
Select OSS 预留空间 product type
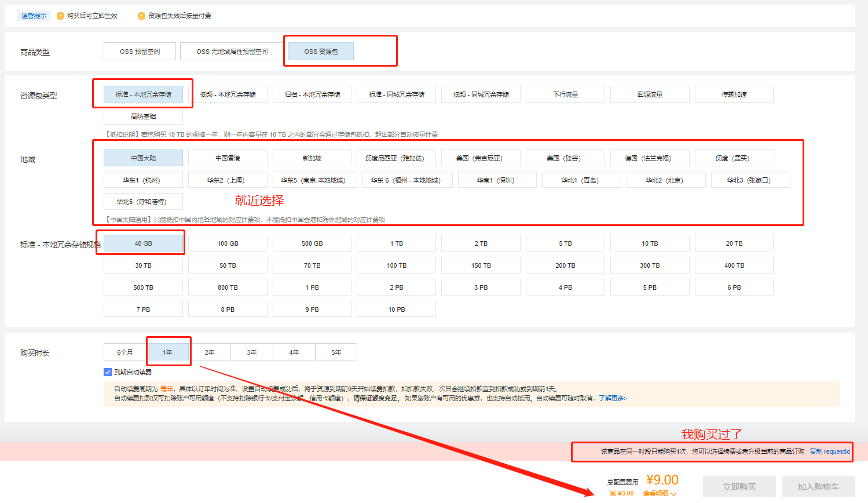click(x=140, y=52)
